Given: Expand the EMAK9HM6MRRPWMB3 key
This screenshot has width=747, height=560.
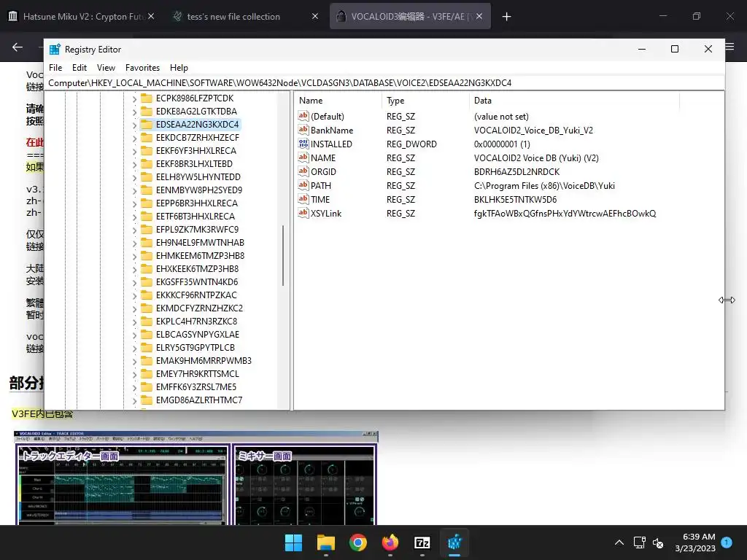Looking at the screenshot, I should pos(134,361).
